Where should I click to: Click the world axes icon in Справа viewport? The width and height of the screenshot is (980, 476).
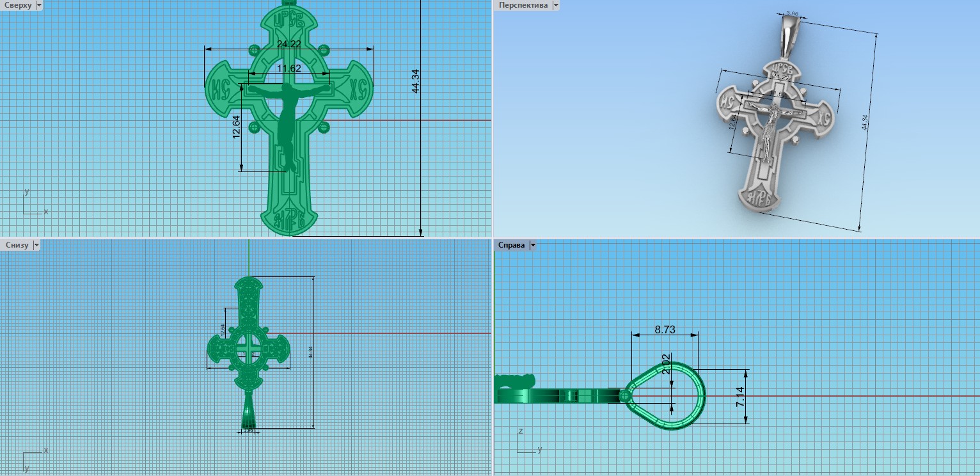527,443
